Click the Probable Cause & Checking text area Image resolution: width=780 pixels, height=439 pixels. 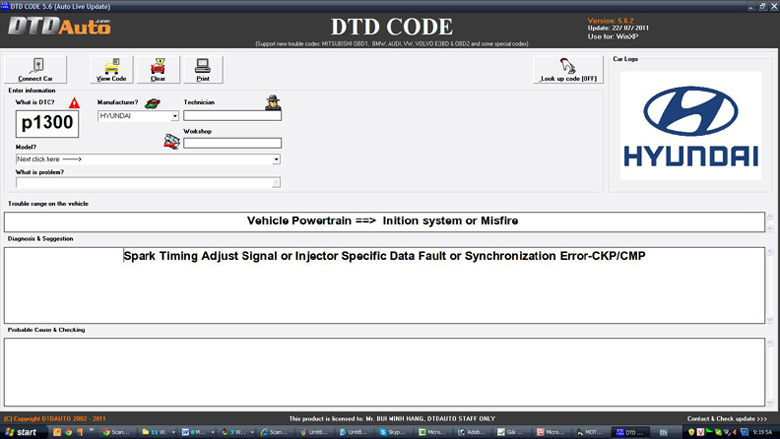pyautogui.click(x=385, y=372)
